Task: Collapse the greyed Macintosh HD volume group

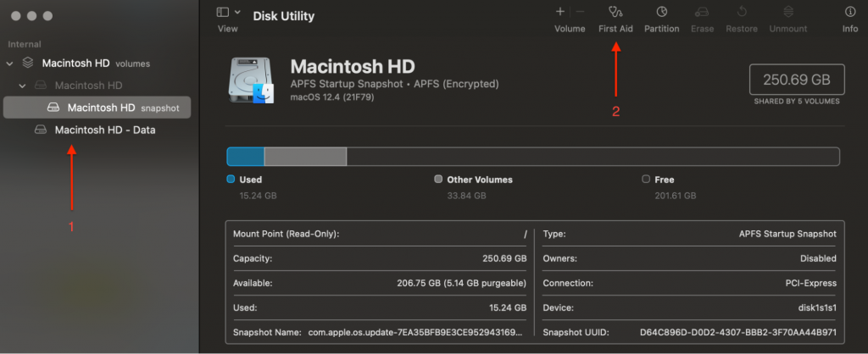Action: [23, 86]
